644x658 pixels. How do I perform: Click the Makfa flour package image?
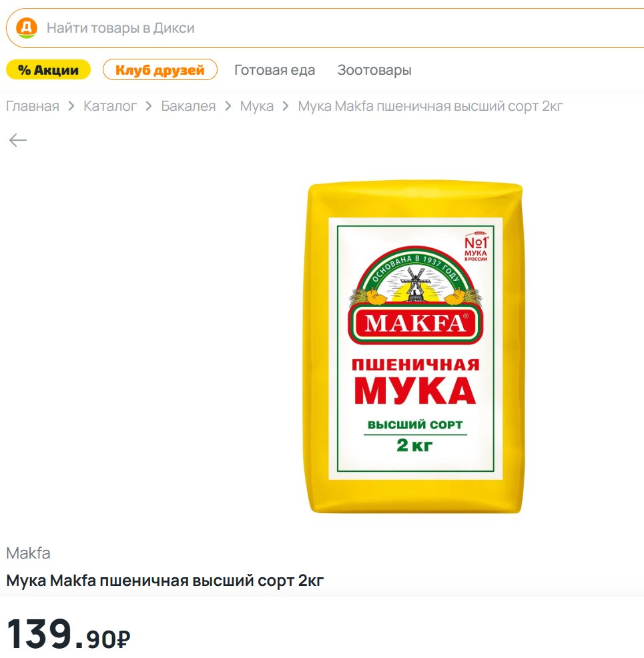point(414,348)
